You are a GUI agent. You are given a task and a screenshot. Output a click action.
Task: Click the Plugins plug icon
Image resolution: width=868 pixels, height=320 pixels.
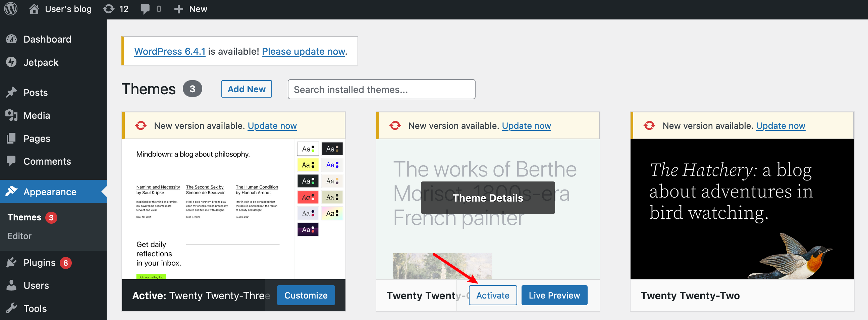11,262
